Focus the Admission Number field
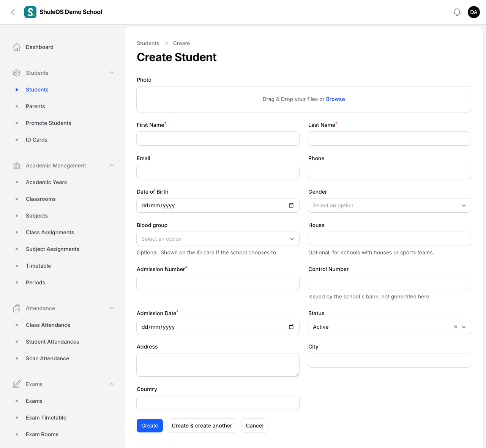The width and height of the screenshot is (486, 448). point(218,283)
